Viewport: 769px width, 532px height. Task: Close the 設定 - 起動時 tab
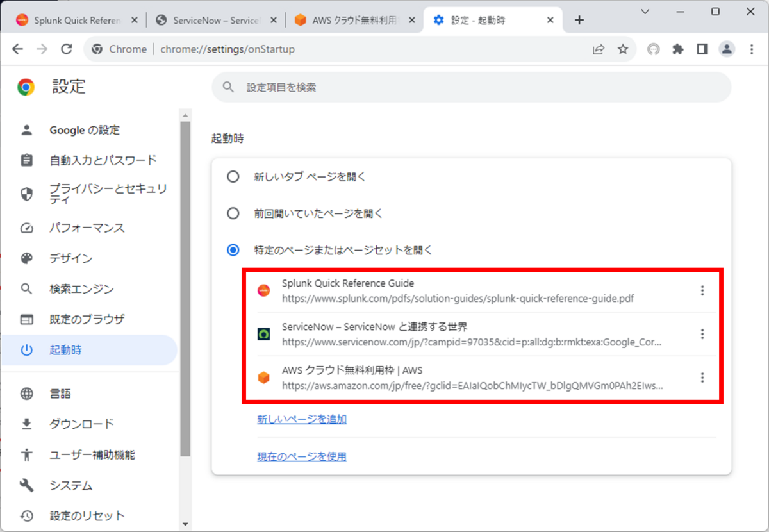(x=550, y=20)
